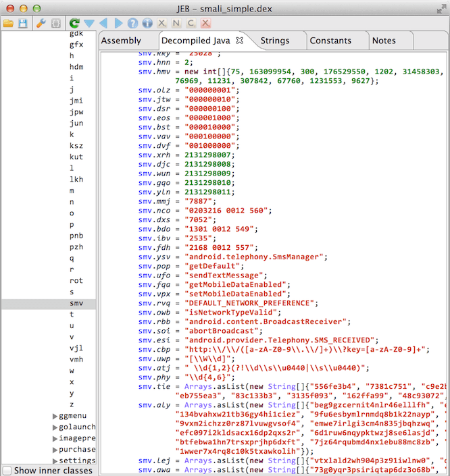Expand the ggmenu package node
Image resolution: width=450 pixels, height=476 pixels.
(55, 416)
